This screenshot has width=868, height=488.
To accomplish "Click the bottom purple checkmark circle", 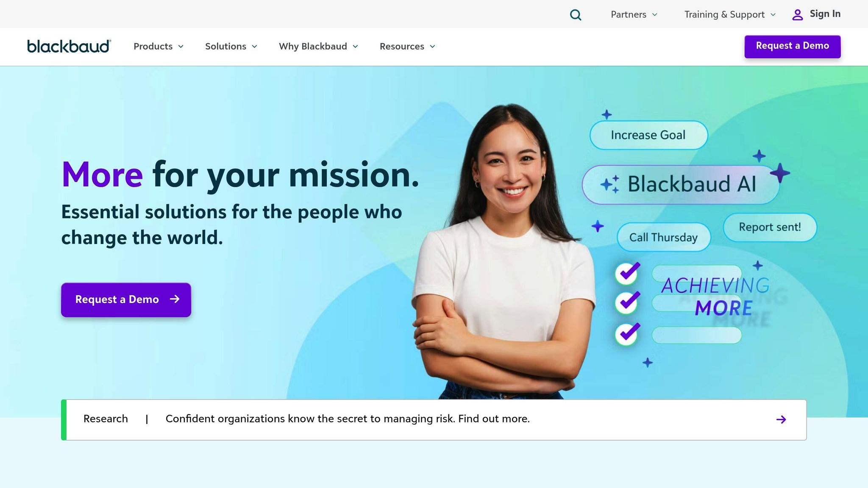I will point(627,334).
